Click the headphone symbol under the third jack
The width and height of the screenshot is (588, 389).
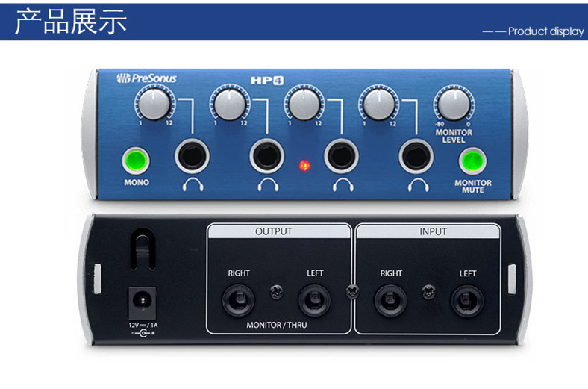coord(343,185)
